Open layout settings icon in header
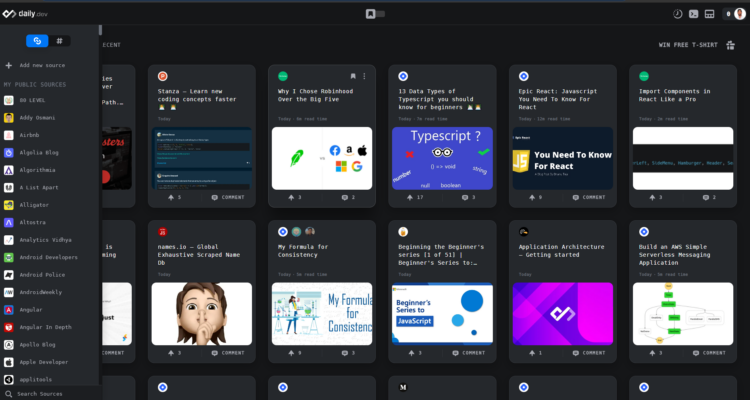The width and height of the screenshot is (750, 400). click(710, 14)
